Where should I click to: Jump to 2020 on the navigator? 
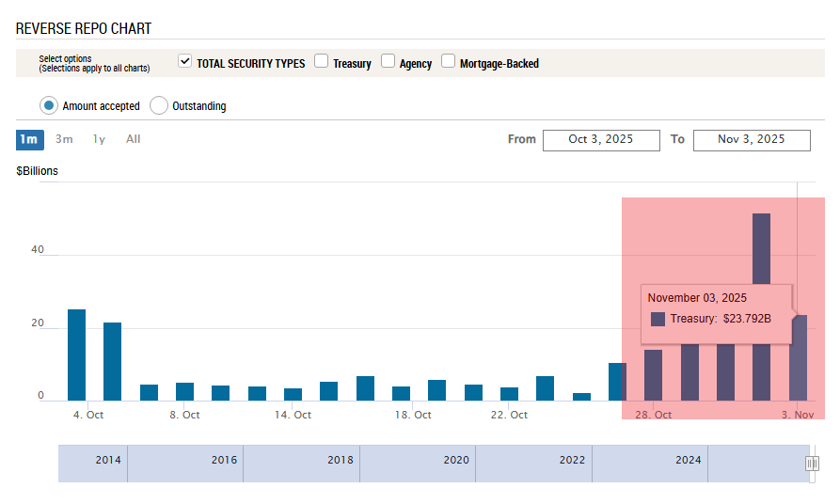[x=455, y=461]
